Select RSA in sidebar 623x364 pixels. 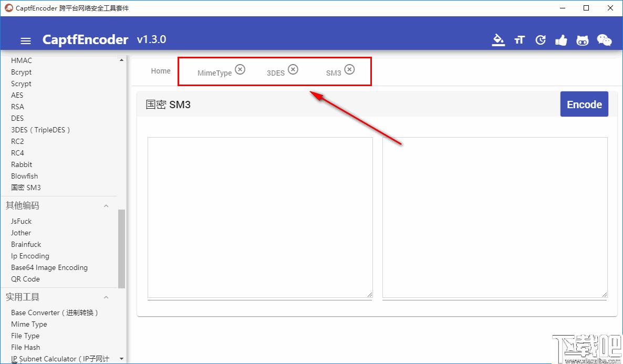[x=17, y=107]
